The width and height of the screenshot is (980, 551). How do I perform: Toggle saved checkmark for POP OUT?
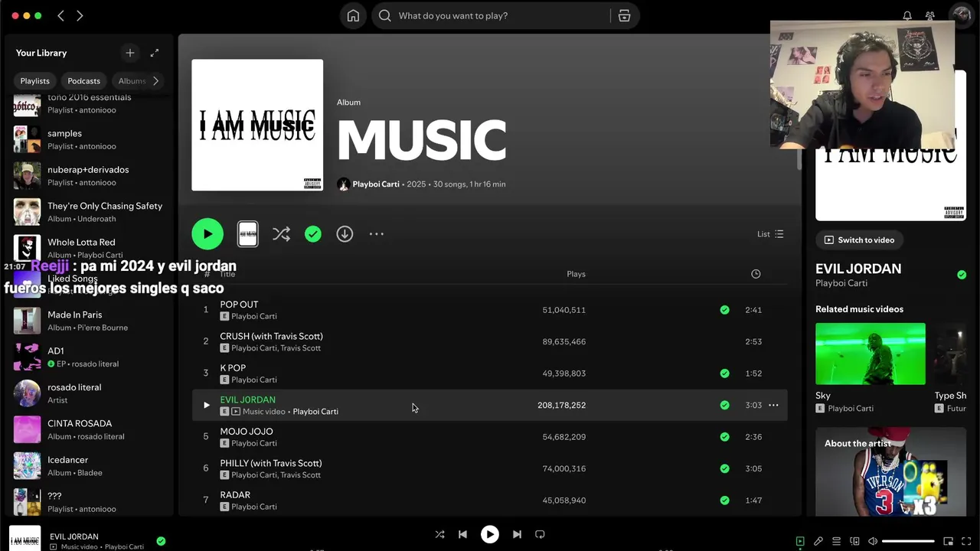724,310
